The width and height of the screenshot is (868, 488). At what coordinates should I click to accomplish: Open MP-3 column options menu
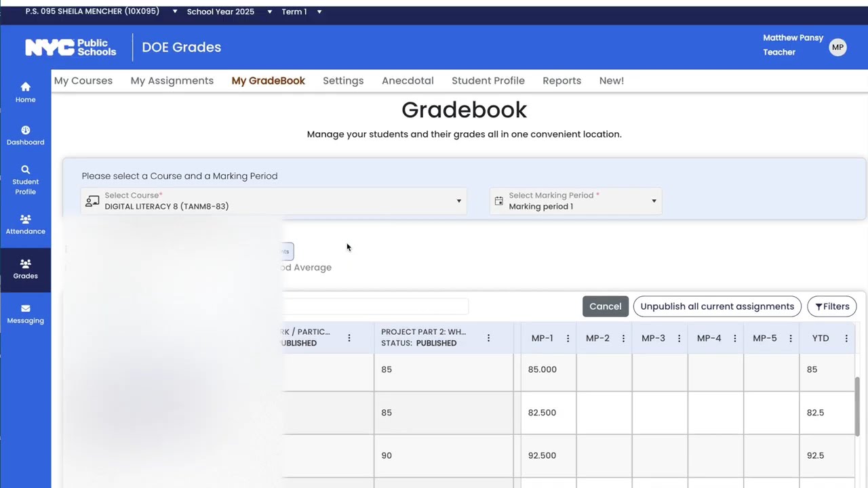(679, 338)
